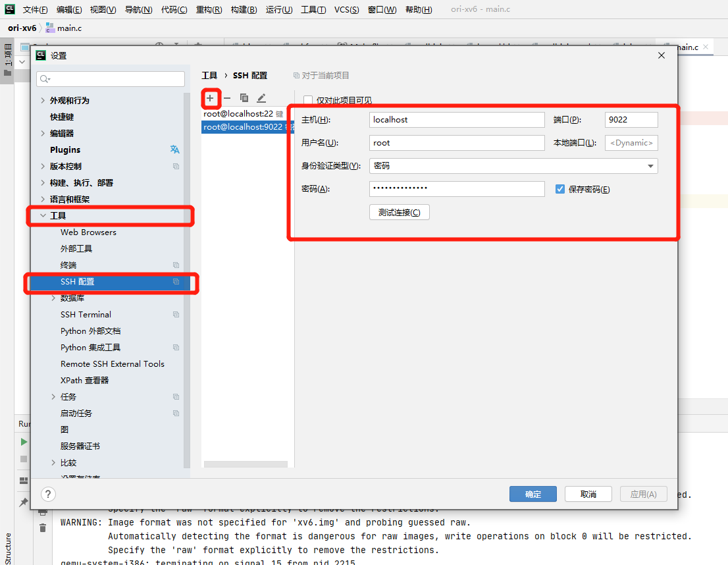
Task: Add a new SSH configuration with plus icon
Action: pyautogui.click(x=210, y=98)
